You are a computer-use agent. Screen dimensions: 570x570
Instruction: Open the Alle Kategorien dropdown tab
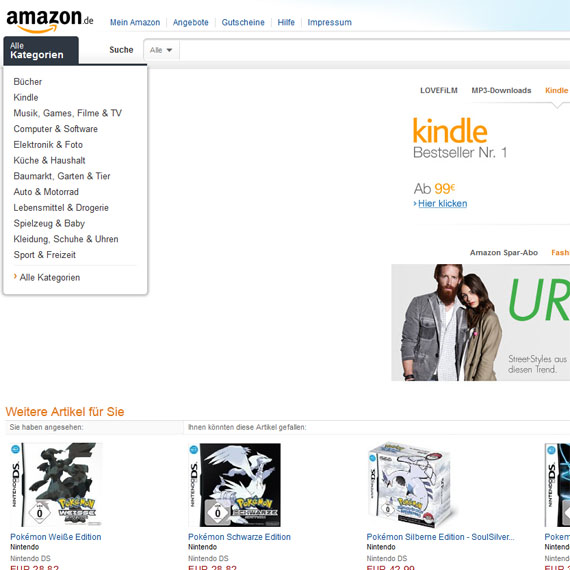click(x=41, y=51)
